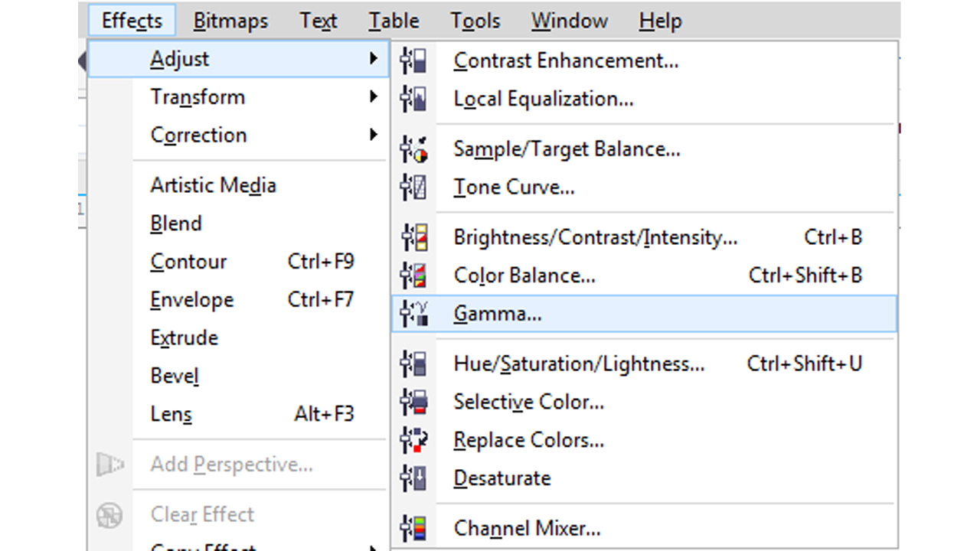This screenshot has width=980, height=551.
Task: Open the Bitmaps menu
Action: tap(230, 21)
